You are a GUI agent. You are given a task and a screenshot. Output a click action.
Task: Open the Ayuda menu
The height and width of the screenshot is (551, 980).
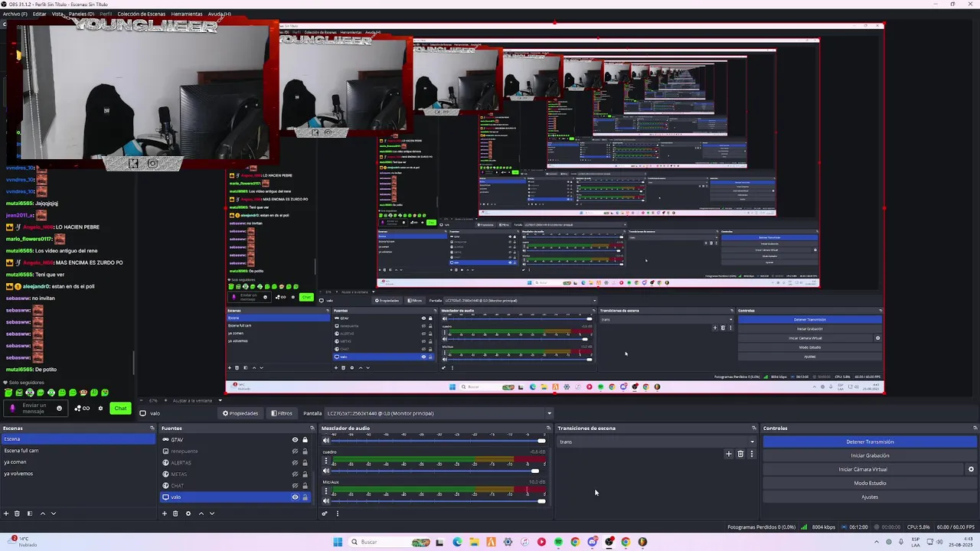click(x=219, y=14)
